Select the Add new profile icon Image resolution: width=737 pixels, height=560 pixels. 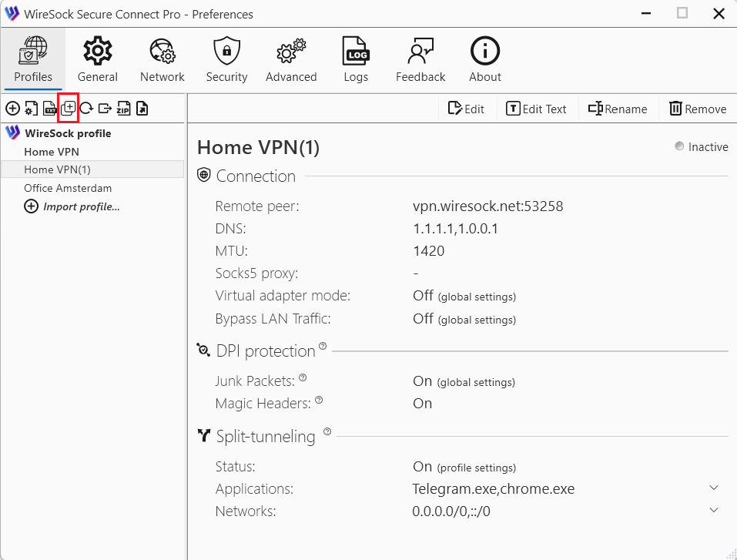coord(13,108)
